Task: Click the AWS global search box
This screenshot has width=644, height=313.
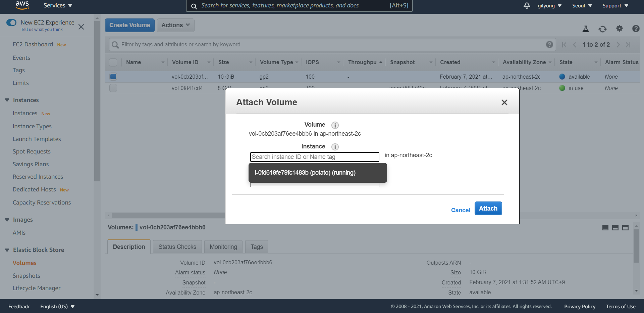Action: point(299,6)
